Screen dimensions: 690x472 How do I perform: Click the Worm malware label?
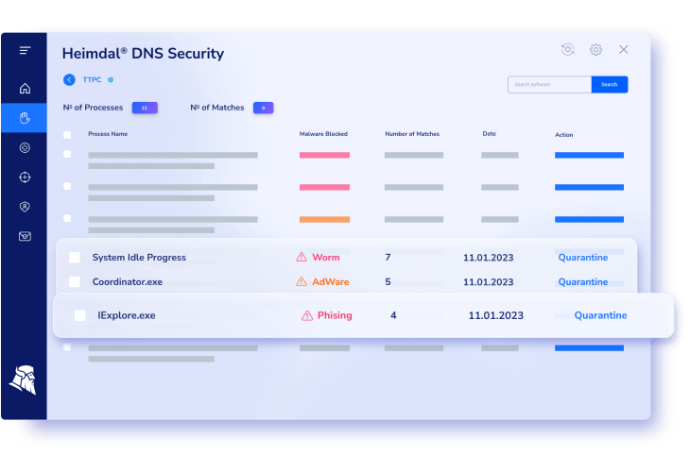(326, 257)
